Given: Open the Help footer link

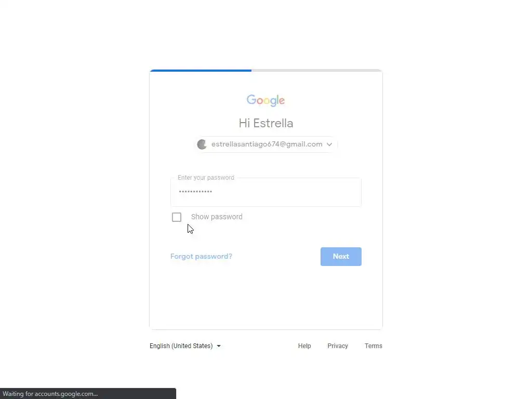Looking at the screenshot, I should 304,345.
